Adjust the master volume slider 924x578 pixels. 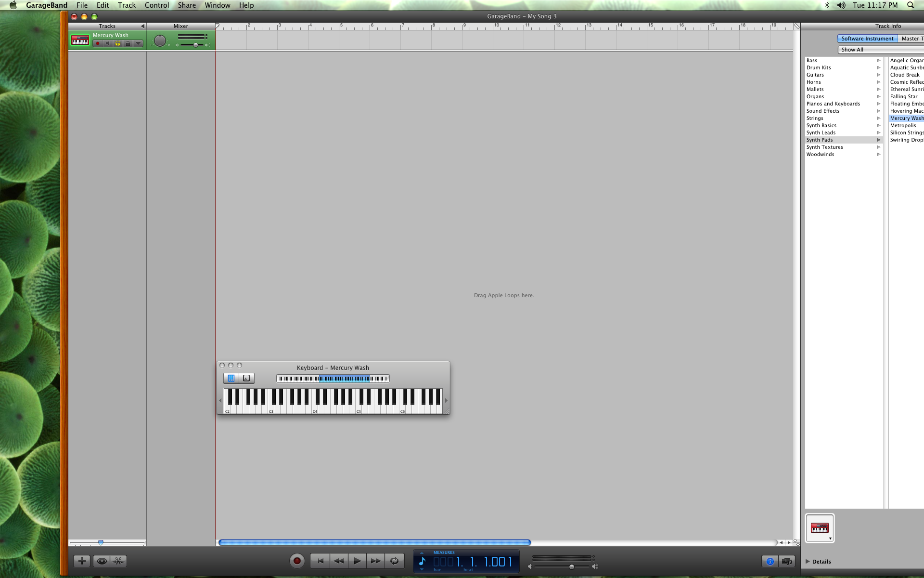[571, 567]
